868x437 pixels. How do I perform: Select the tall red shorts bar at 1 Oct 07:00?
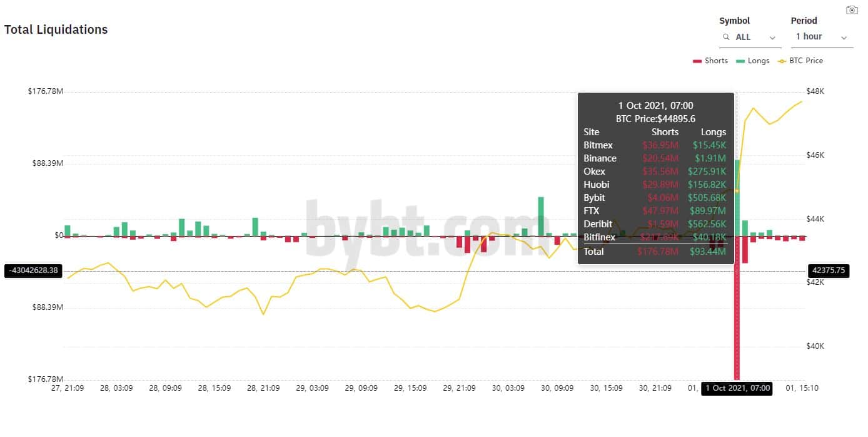(x=737, y=307)
